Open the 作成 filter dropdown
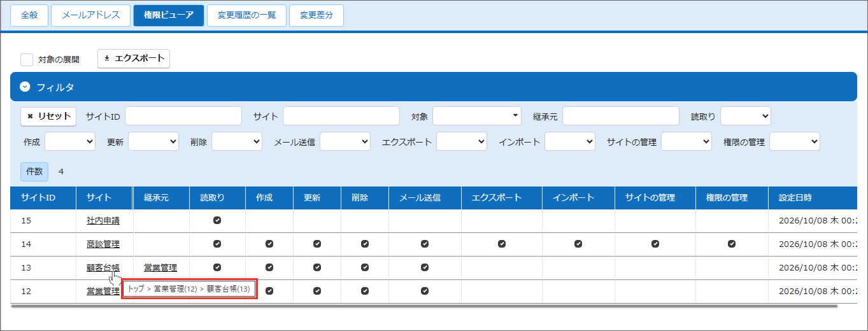This screenshot has height=331, width=868. click(70, 141)
